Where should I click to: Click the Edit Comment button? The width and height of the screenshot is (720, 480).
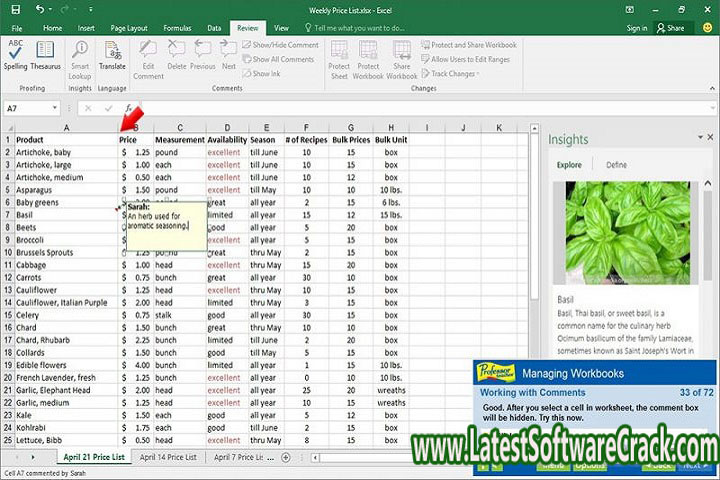(148, 60)
